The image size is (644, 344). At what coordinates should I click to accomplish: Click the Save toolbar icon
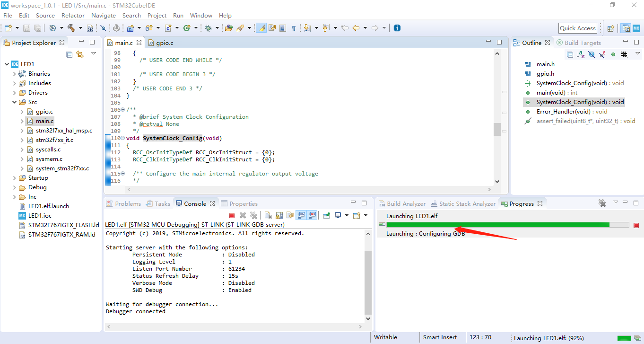point(26,28)
